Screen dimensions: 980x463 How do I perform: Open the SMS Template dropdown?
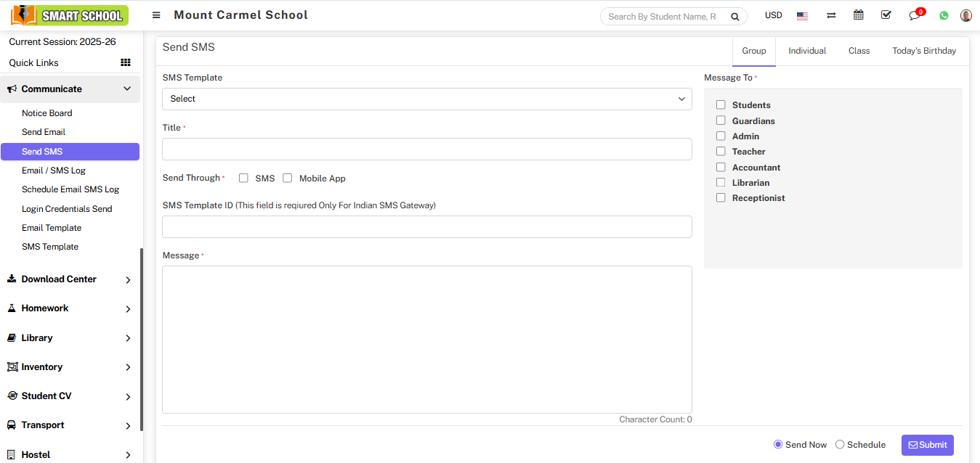(x=426, y=99)
